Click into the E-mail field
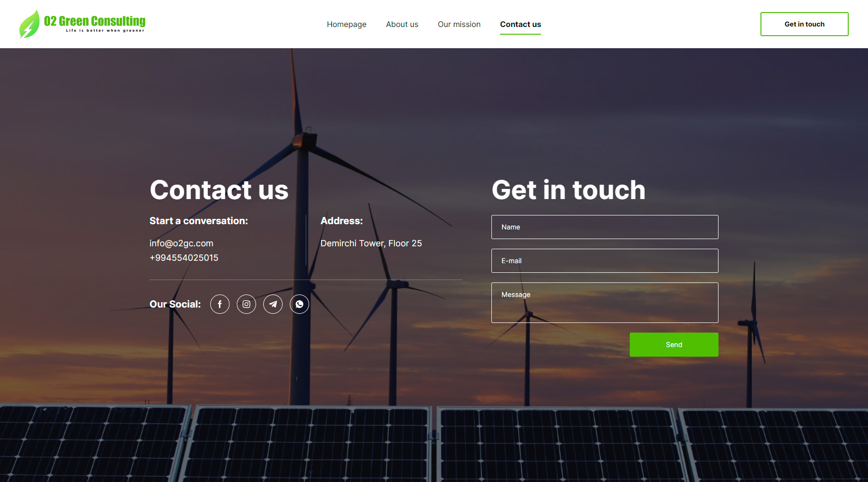868x482 pixels. click(605, 261)
